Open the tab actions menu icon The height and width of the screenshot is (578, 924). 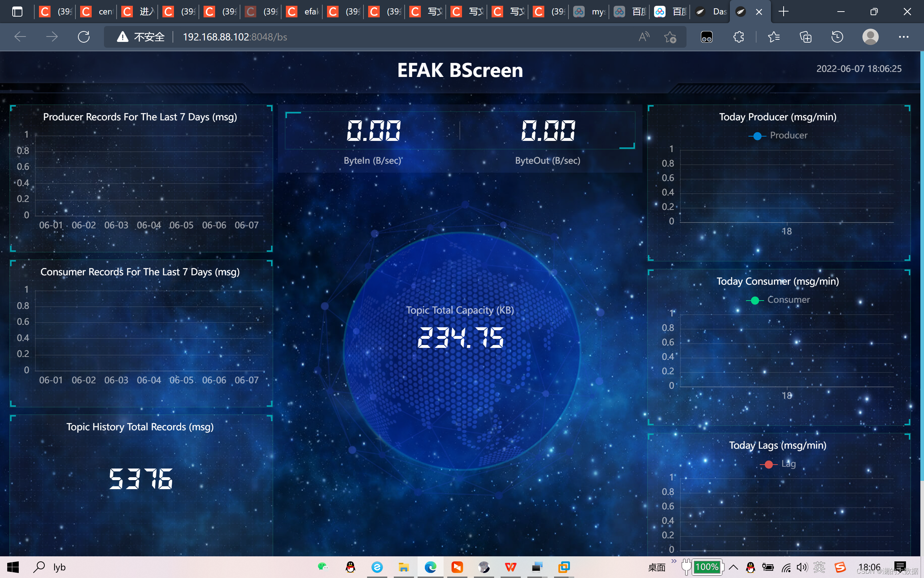(x=17, y=12)
